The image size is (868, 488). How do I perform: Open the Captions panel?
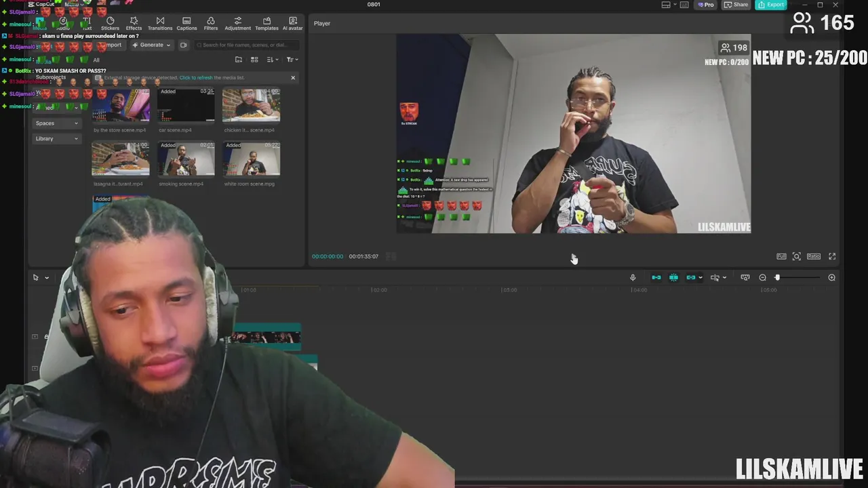click(186, 24)
